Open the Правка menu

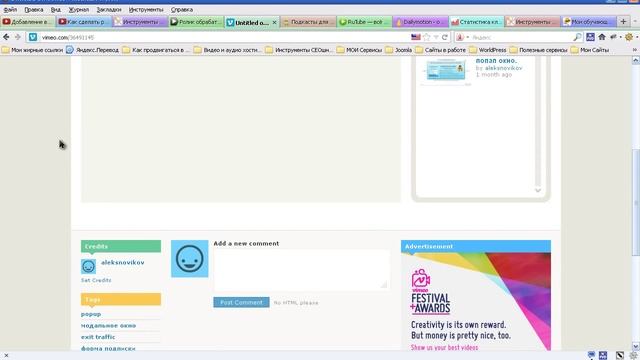pos(33,9)
